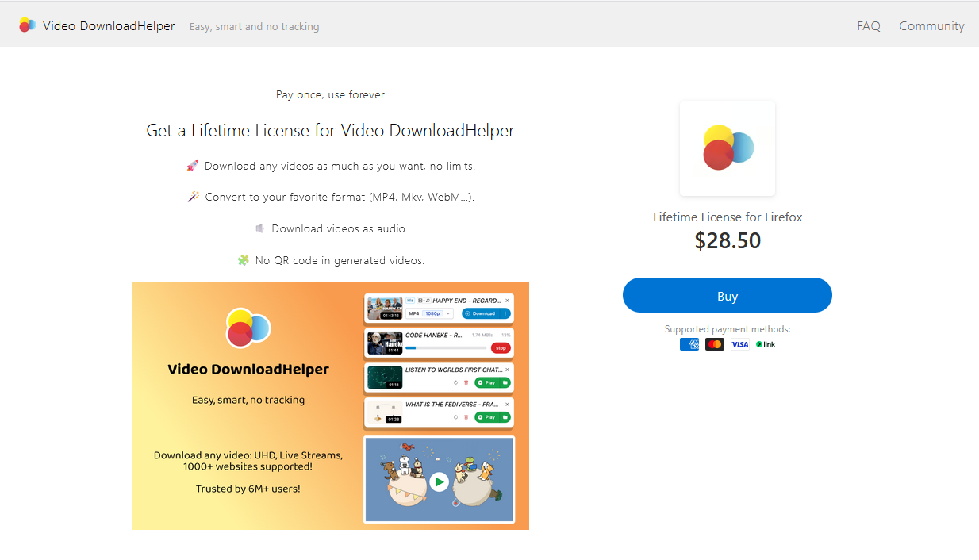This screenshot has height=560, width=979.
Task: Click the Supported payment methods caption
Action: pyautogui.click(x=728, y=329)
